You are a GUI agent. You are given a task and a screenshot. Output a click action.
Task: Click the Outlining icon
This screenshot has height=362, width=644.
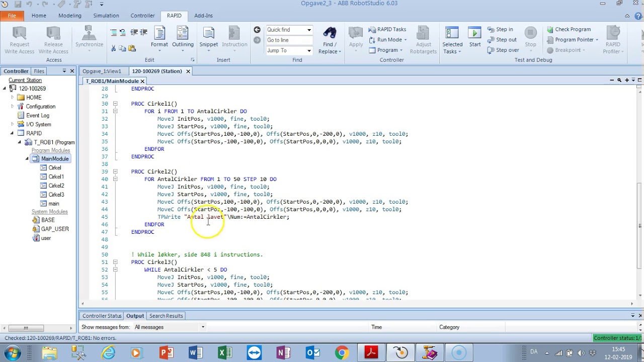pyautogui.click(x=183, y=34)
